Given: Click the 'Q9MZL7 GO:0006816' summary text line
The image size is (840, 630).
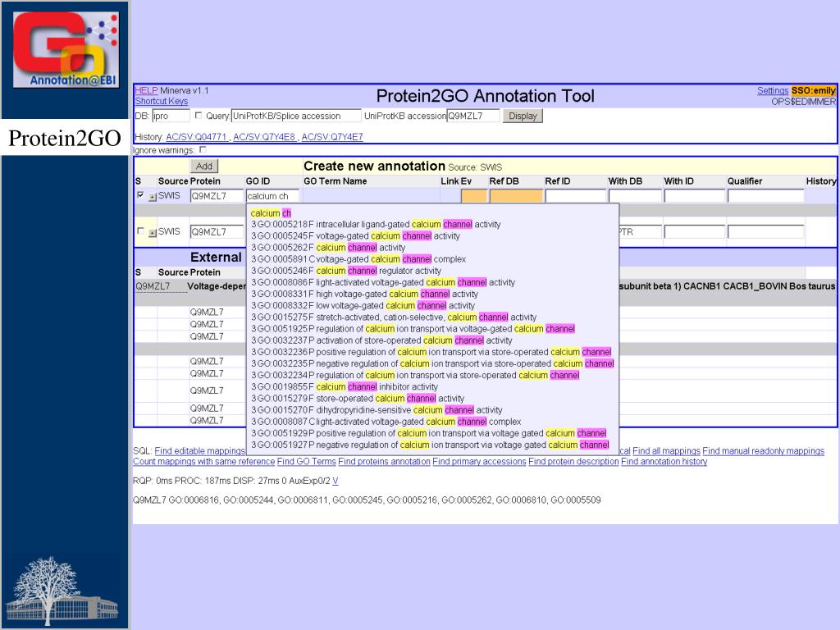Looking at the screenshot, I should 367,500.
